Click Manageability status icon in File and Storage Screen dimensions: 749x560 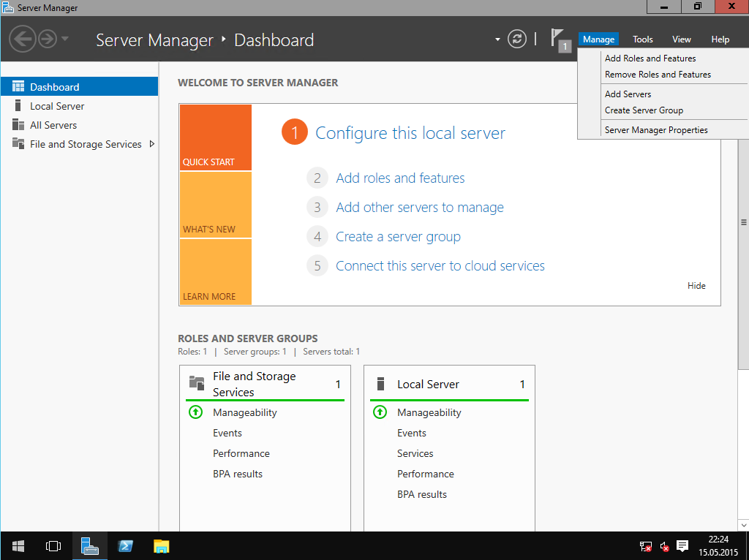[x=195, y=412]
